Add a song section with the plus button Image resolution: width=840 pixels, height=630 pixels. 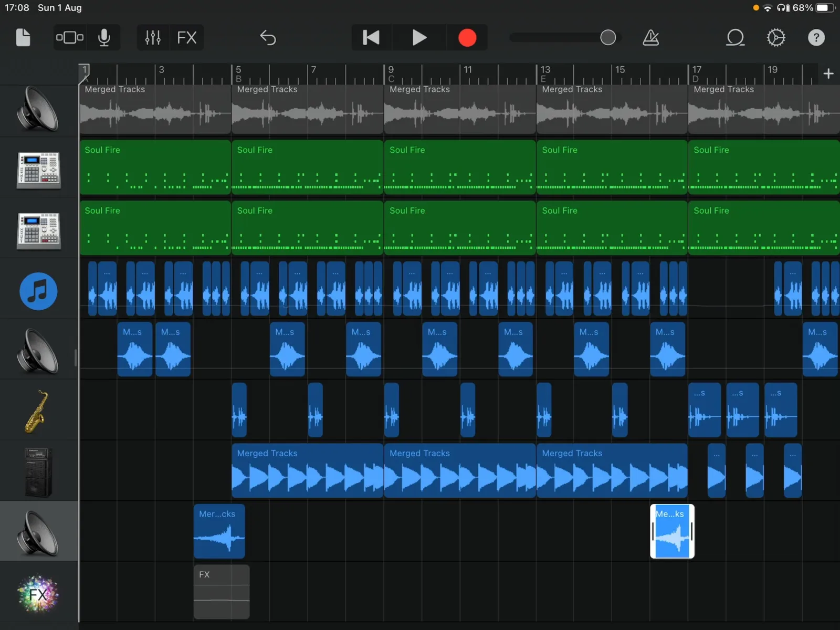point(828,73)
